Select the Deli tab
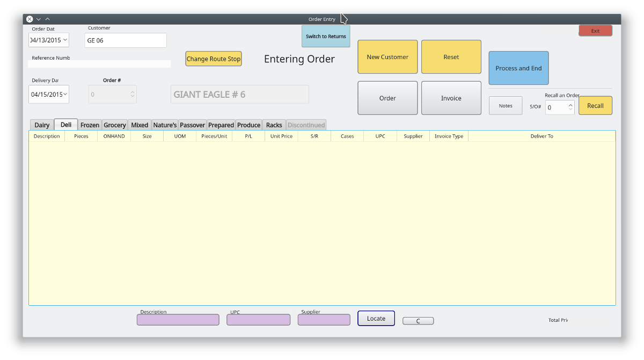Viewport: 644px width, 360px height. (x=66, y=124)
